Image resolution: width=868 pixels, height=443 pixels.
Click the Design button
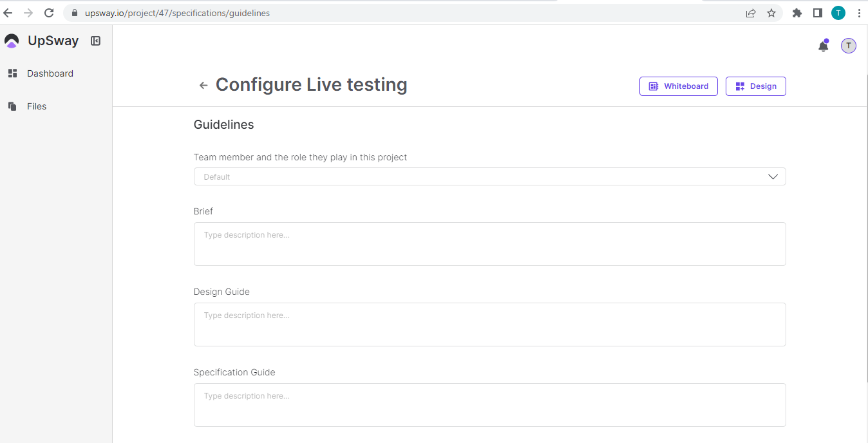point(755,86)
